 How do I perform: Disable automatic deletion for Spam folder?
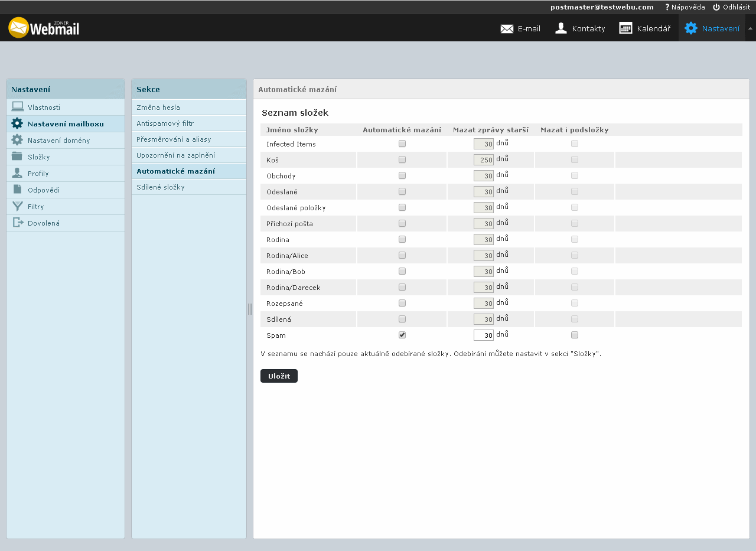tap(402, 335)
